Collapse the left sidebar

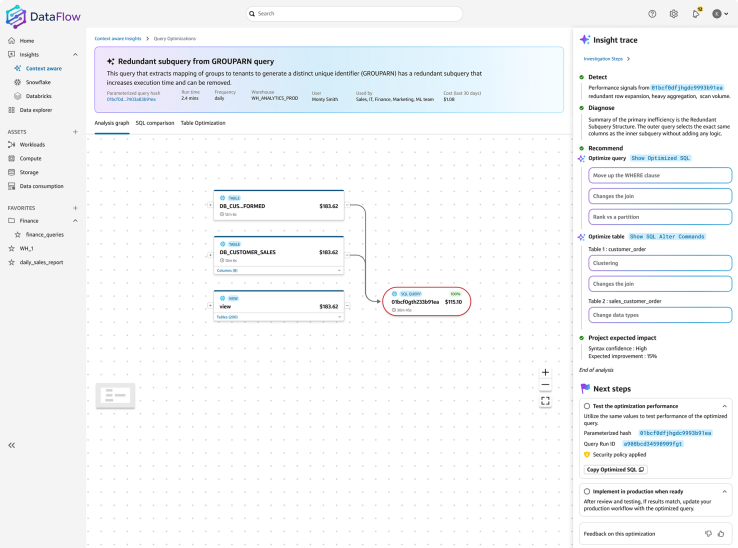(12, 445)
